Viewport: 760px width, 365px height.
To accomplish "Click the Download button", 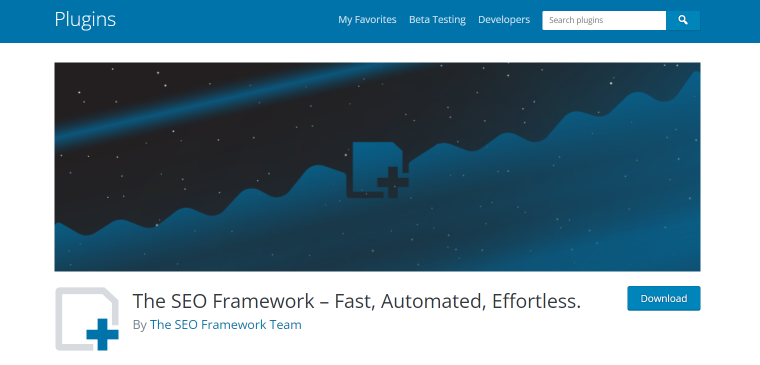I will tap(664, 299).
